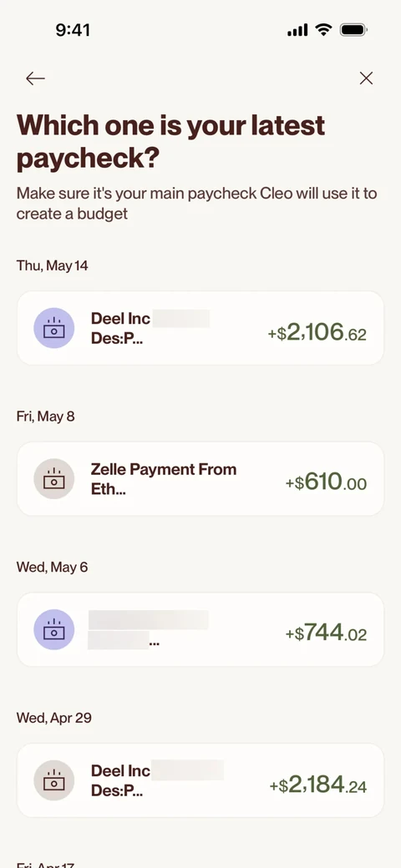Tap the back arrow icon
This screenshot has width=401, height=868.
(x=35, y=78)
